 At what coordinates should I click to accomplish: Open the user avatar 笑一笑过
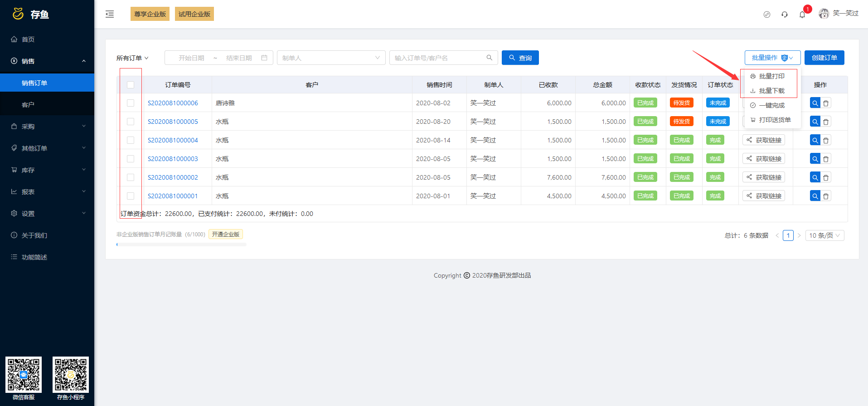point(839,14)
